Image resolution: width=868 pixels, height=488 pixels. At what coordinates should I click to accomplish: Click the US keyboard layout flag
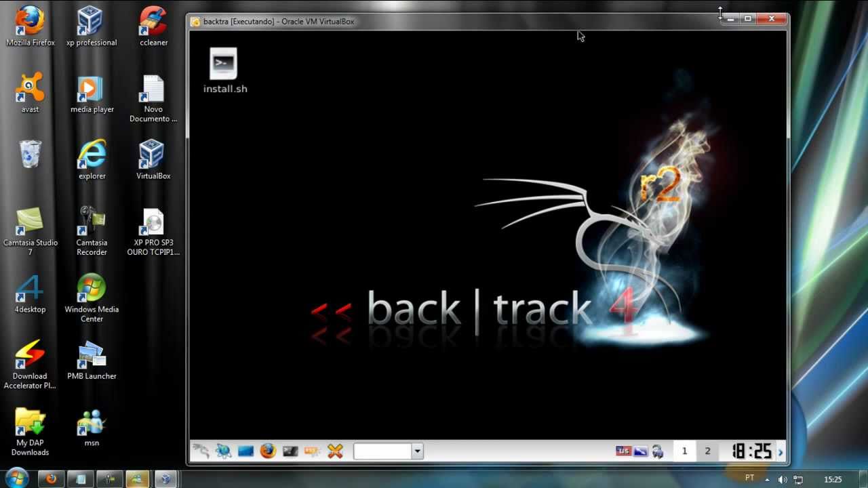coord(623,451)
